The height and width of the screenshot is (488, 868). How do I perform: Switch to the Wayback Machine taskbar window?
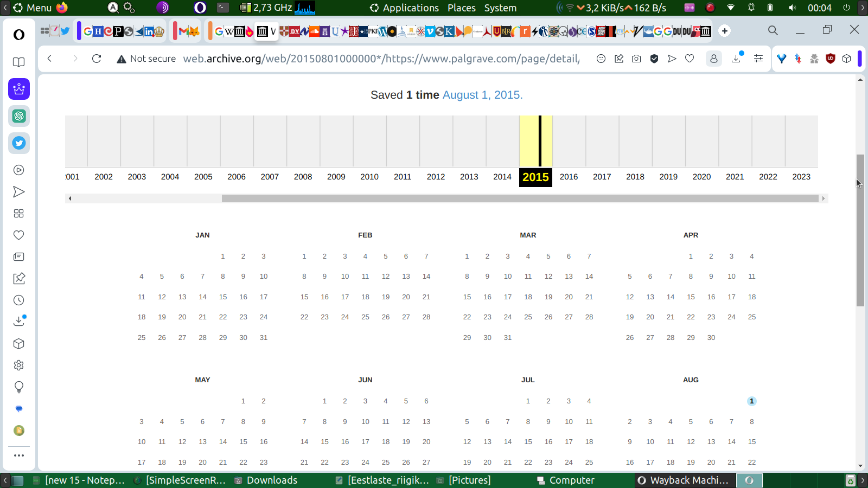coord(684,480)
